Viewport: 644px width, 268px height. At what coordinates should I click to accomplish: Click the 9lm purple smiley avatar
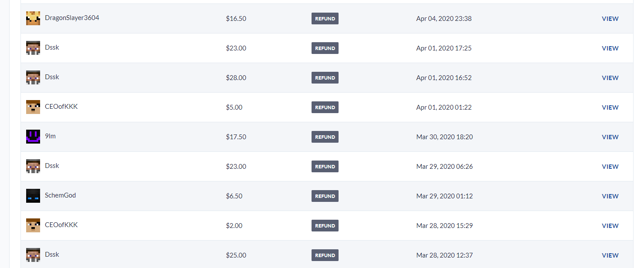point(33,137)
